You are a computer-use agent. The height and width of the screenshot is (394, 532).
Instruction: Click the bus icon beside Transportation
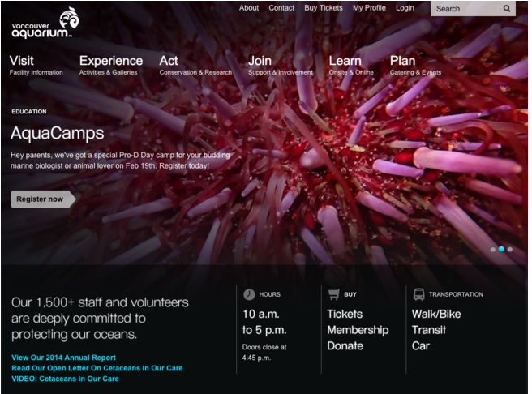[418, 294]
